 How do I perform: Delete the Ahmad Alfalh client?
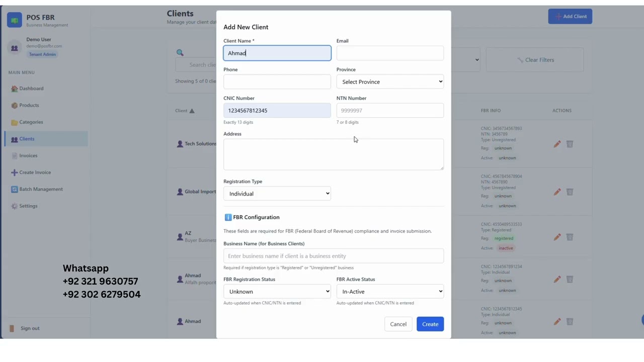pos(570,279)
